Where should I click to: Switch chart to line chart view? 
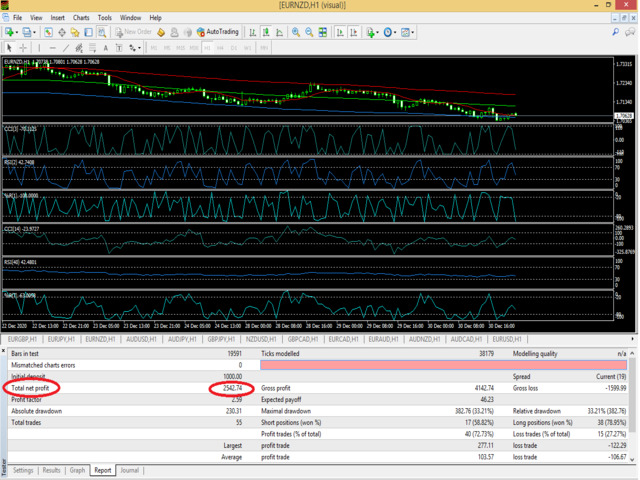pyautogui.click(x=281, y=32)
